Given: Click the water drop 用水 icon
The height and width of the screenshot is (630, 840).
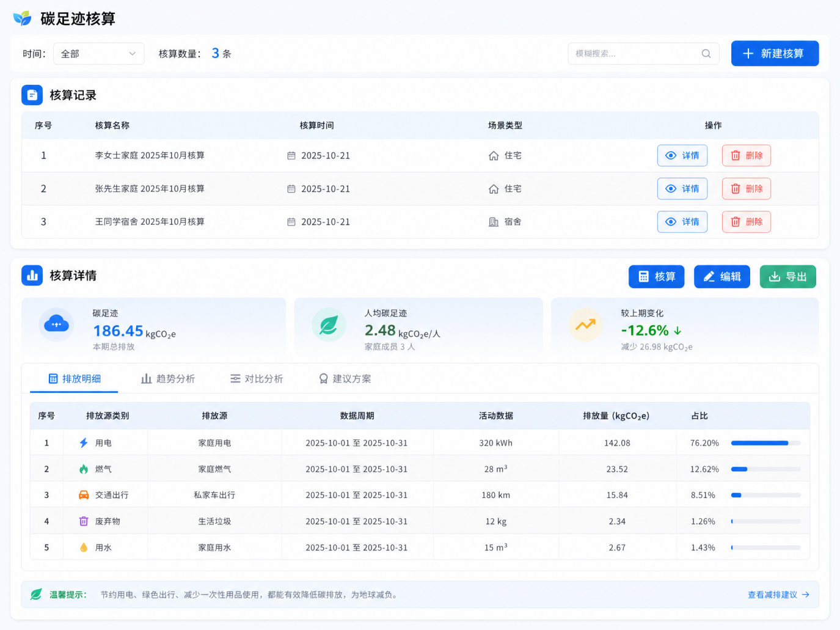Looking at the screenshot, I should 84,548.
